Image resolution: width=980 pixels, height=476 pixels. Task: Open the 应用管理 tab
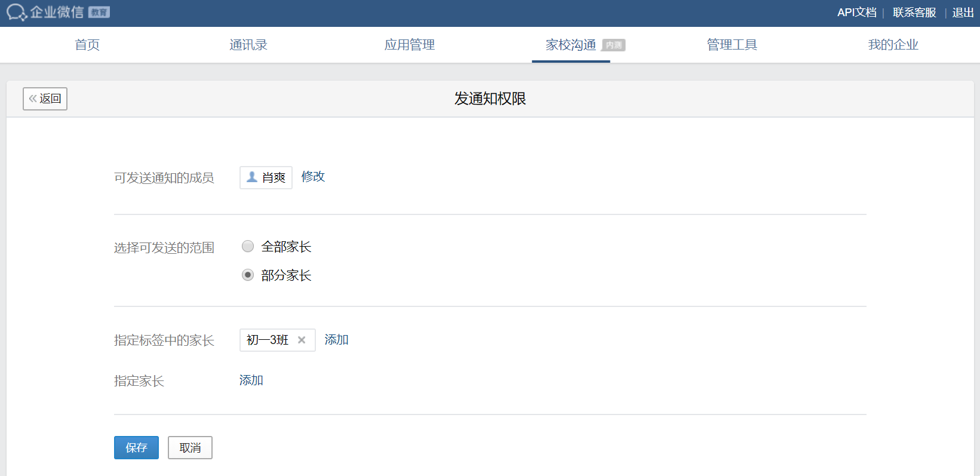(x=410, y=45)
